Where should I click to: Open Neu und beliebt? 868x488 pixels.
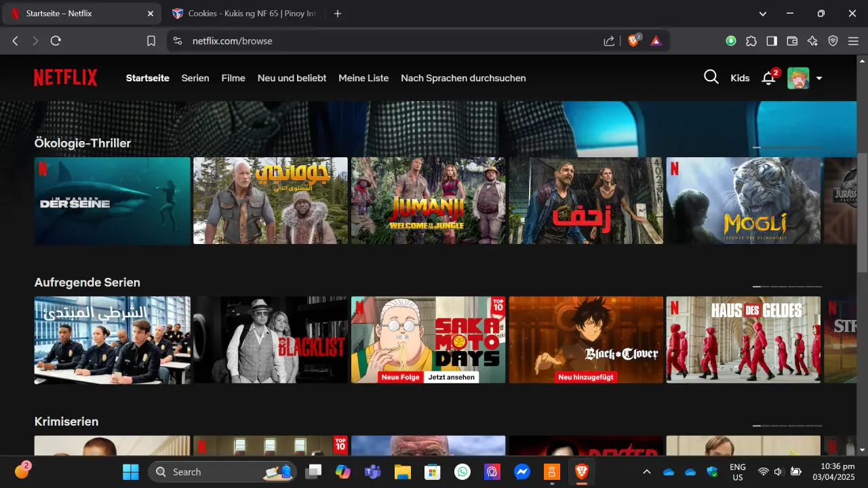point(292,78)
